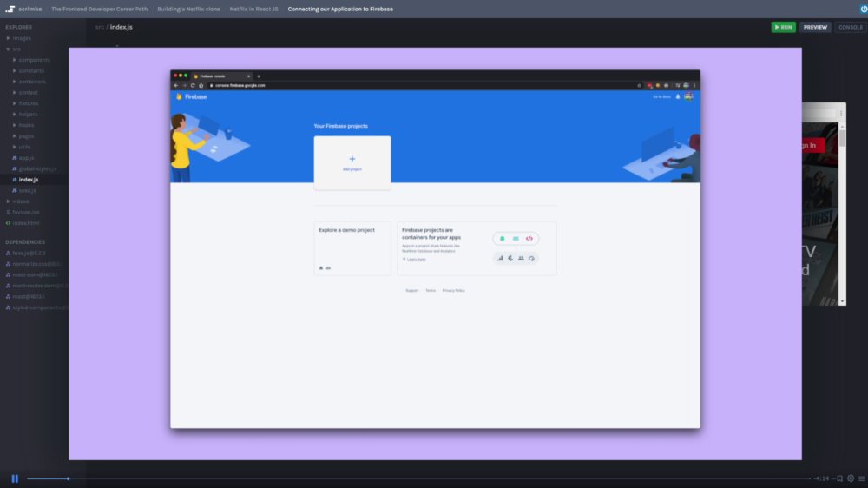Open Netflix in React JS breadcrumb

point(253,9)
